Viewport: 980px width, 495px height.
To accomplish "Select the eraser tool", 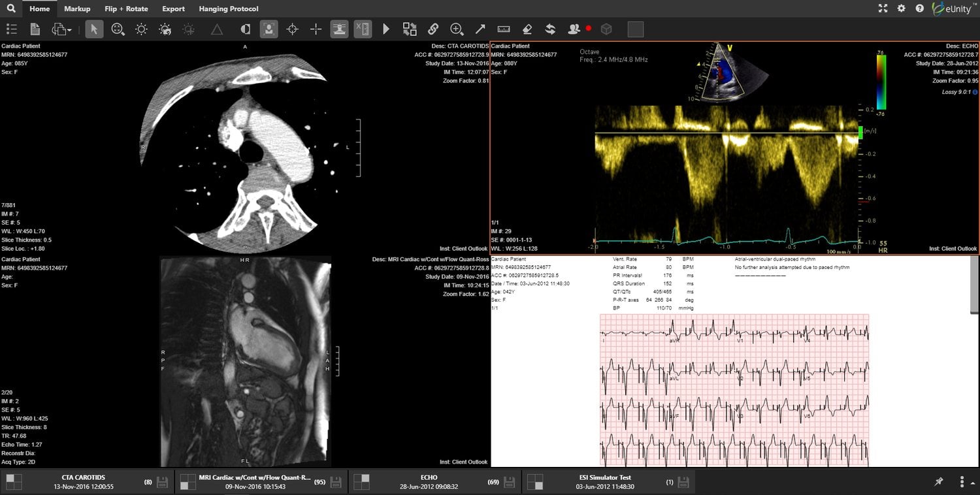I will click(527, 29).
